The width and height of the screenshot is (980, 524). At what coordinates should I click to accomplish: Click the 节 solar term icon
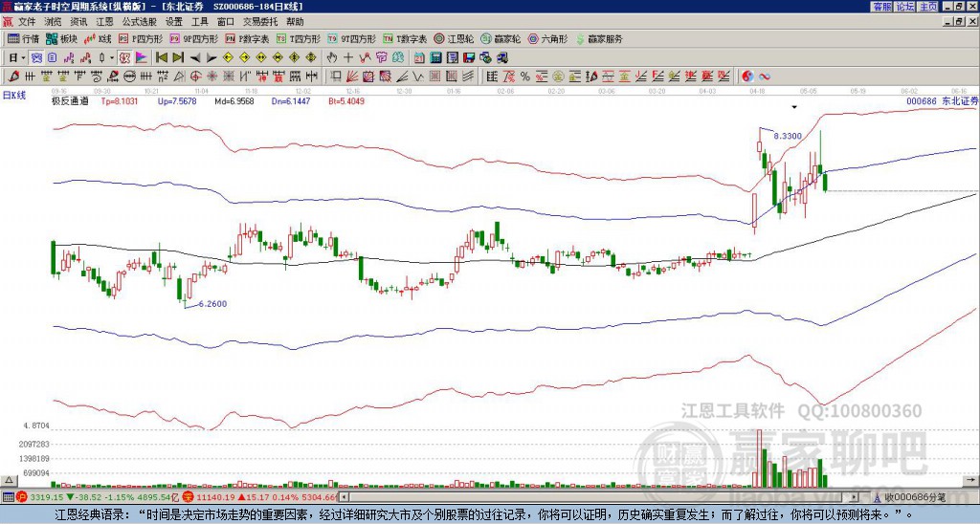381,57
